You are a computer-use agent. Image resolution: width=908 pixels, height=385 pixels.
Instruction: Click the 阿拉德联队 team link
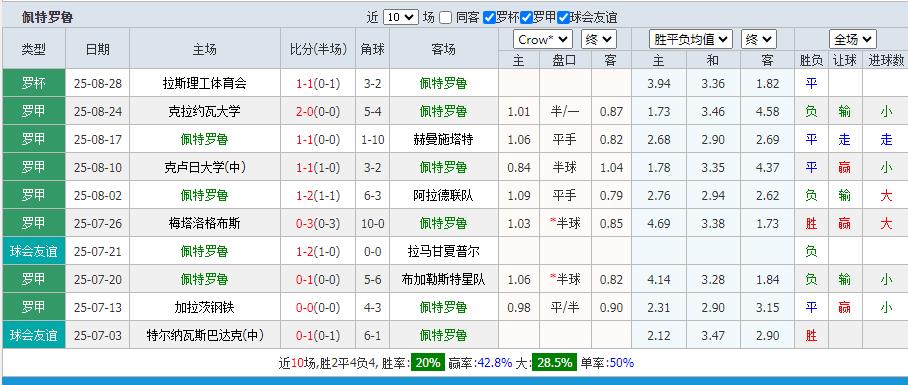click(444, 195)
